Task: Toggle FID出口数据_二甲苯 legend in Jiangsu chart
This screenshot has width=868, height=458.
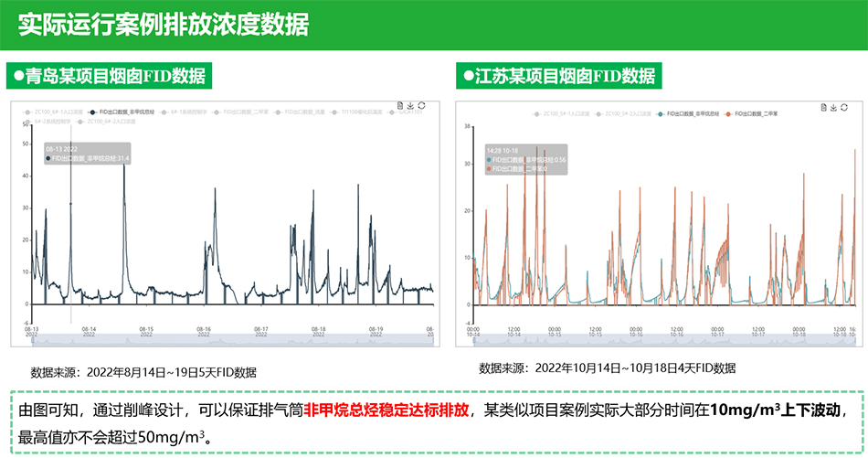Action: [751, 114]
